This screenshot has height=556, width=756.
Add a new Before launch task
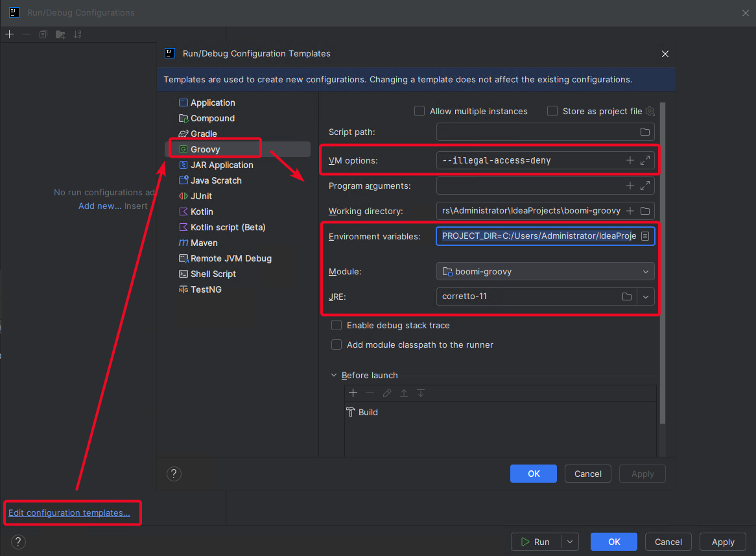click(x=353, y=393)
